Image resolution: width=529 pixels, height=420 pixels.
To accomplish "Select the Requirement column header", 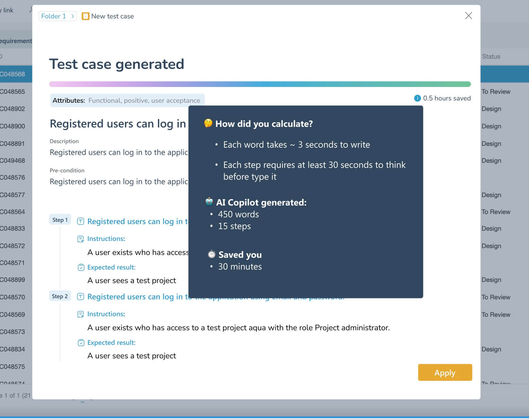I will (15, 41).
